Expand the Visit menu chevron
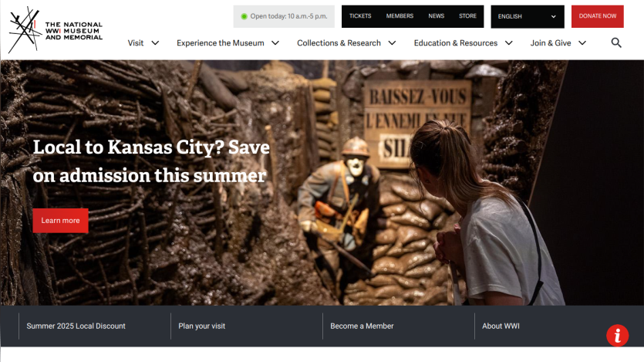Image resolution: width=644 pixels, height=362 pixels. click(x=155, y=42)
